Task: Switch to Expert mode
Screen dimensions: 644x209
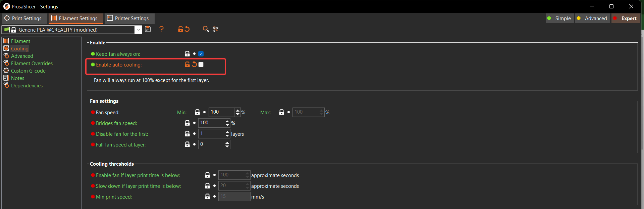Action: tap(626, 18)
